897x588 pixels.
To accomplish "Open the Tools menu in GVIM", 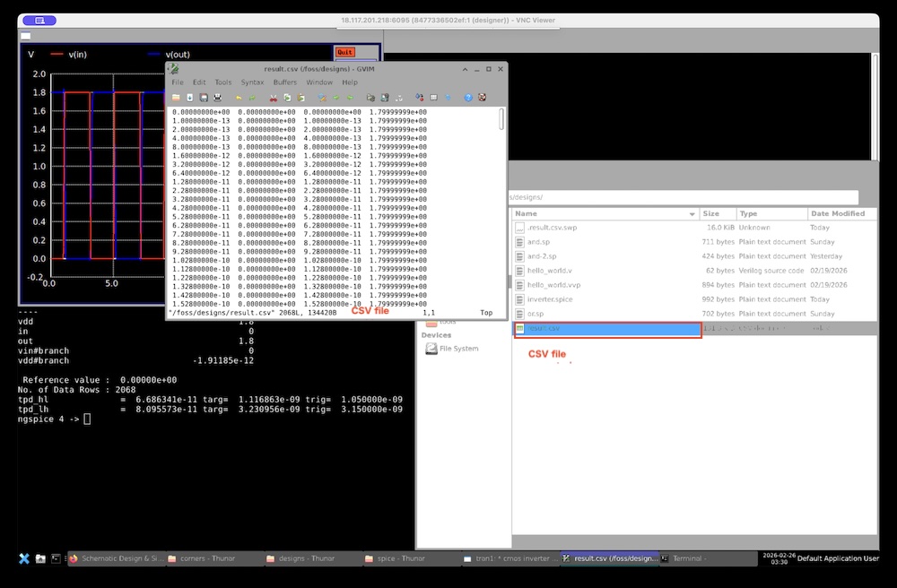I will click(x=222, y=82).
